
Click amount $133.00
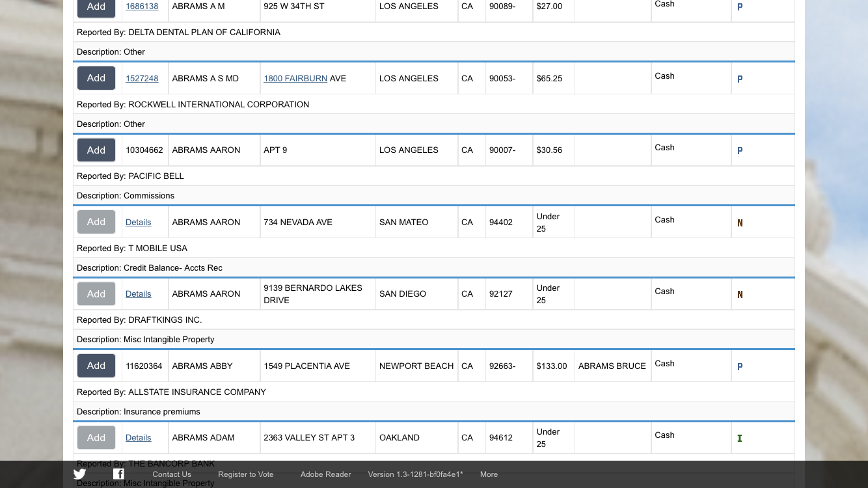click(552, 366)
